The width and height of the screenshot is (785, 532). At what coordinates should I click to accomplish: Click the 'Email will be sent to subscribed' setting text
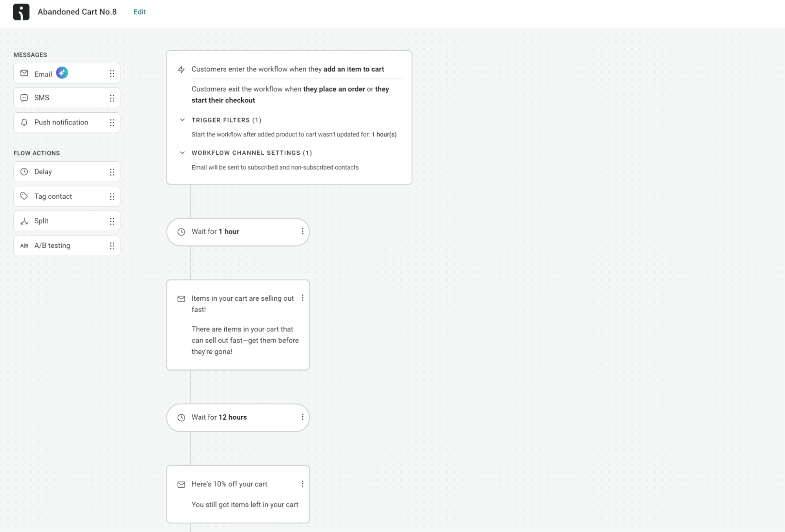point(275,167)
